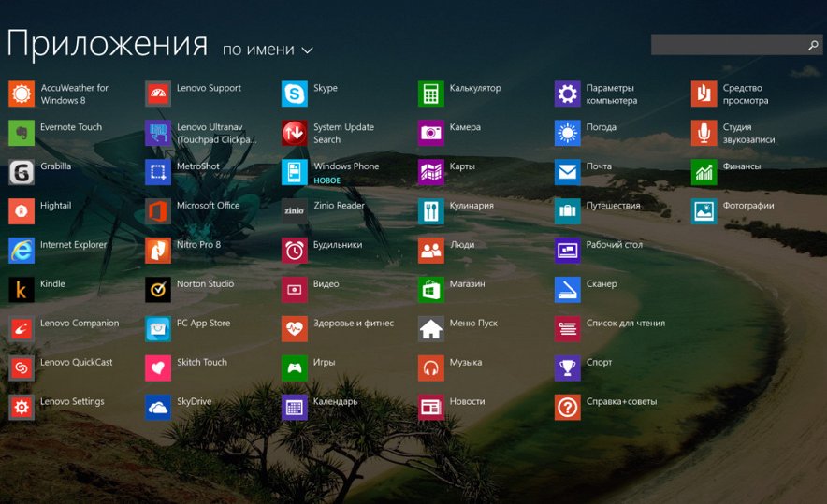Click the search magnifier button
This screenshot has width=827, height=504.
point(812,45)
